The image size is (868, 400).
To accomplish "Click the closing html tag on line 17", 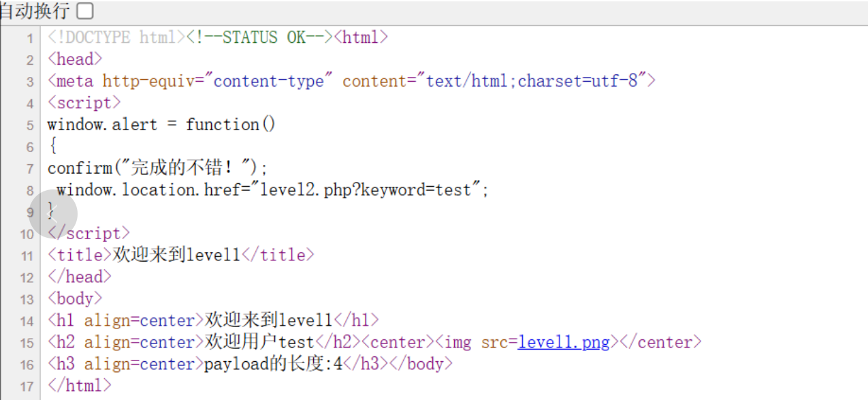I will [80, 386].
